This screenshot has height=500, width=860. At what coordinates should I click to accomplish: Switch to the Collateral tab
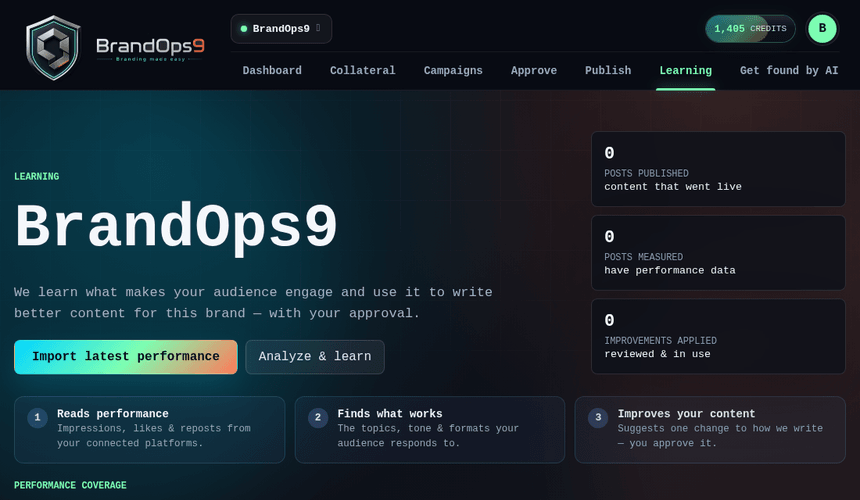pos(363,71)
